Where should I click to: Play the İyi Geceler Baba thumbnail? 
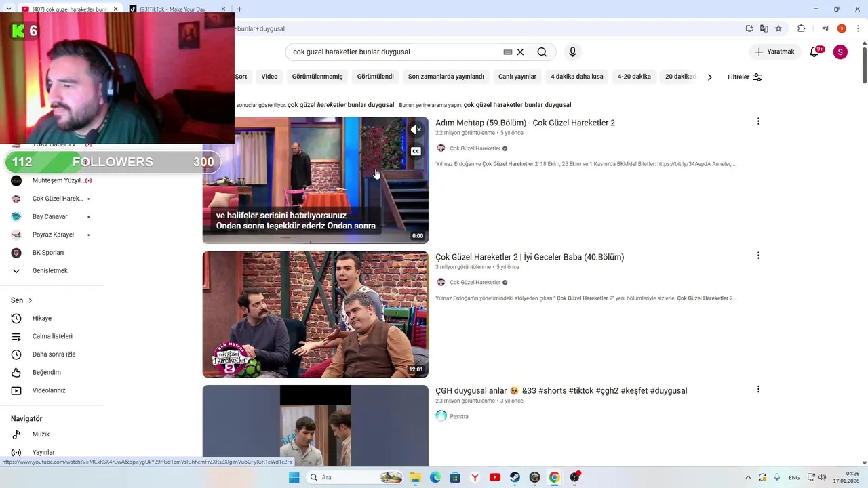[x=315, y=314]
